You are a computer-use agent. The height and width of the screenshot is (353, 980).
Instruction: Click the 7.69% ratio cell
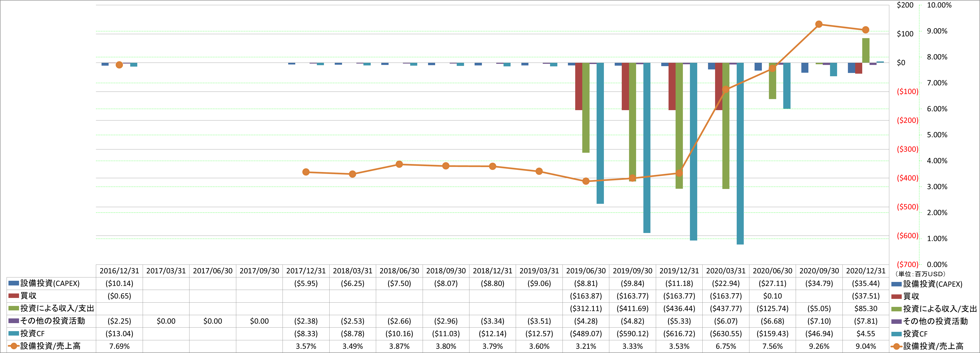coord(119,346)
